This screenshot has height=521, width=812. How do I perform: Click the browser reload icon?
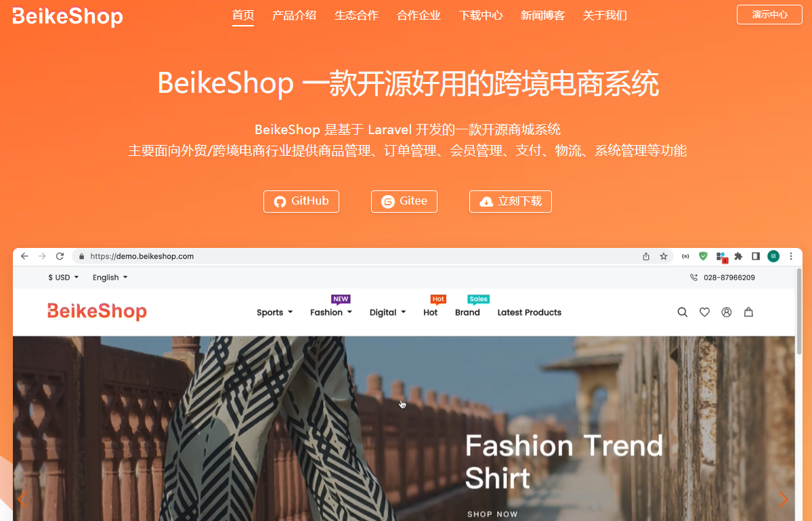click(x=60, y=256)
